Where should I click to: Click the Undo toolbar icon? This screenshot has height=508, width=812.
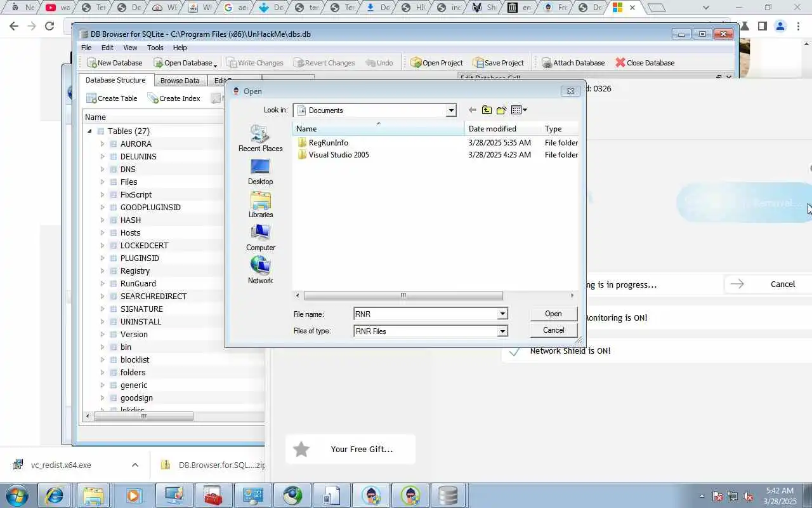370,63
